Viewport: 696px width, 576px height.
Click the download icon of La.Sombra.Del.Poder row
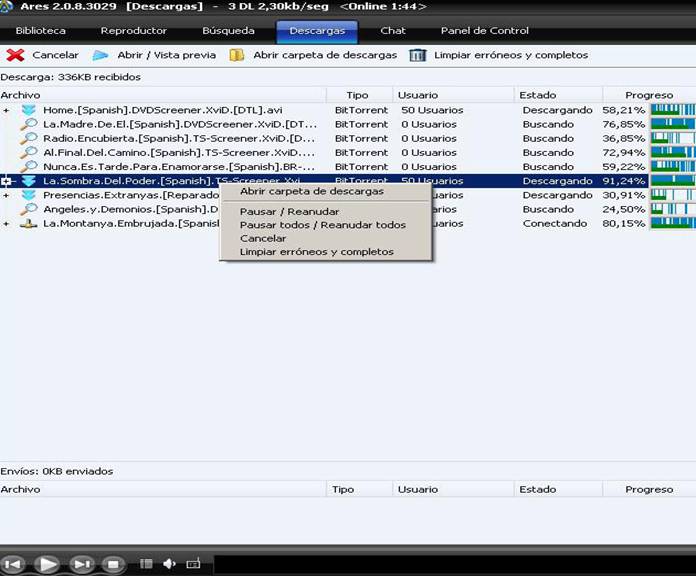[29, 181]
